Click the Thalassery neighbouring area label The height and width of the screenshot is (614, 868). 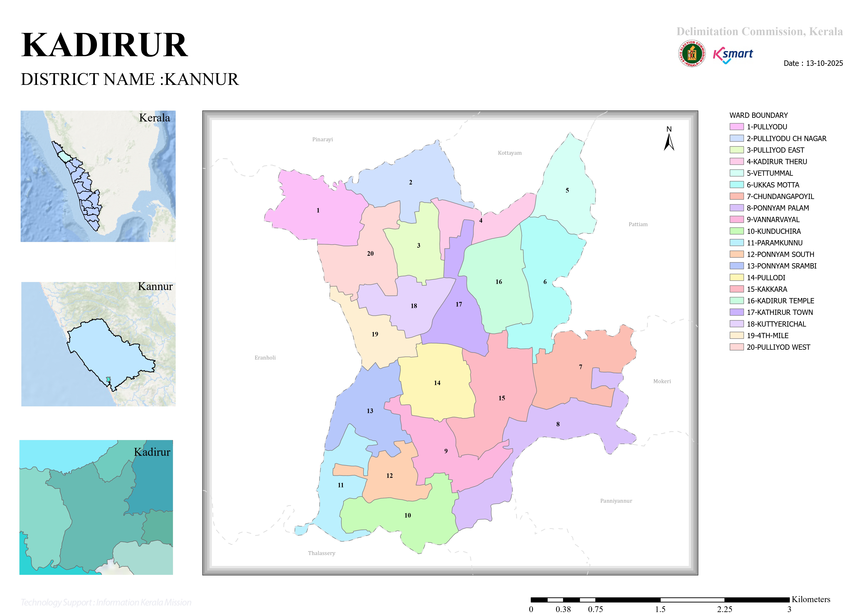click(x=321, y=553)
